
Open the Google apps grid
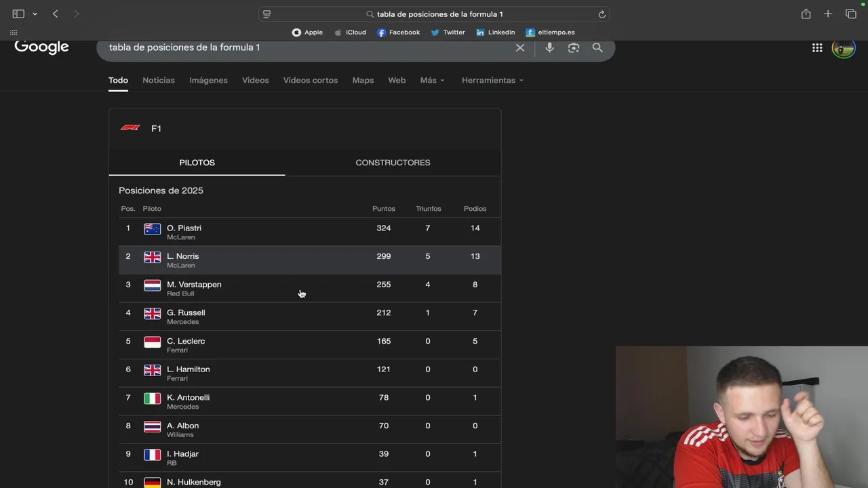pos(817,47)
